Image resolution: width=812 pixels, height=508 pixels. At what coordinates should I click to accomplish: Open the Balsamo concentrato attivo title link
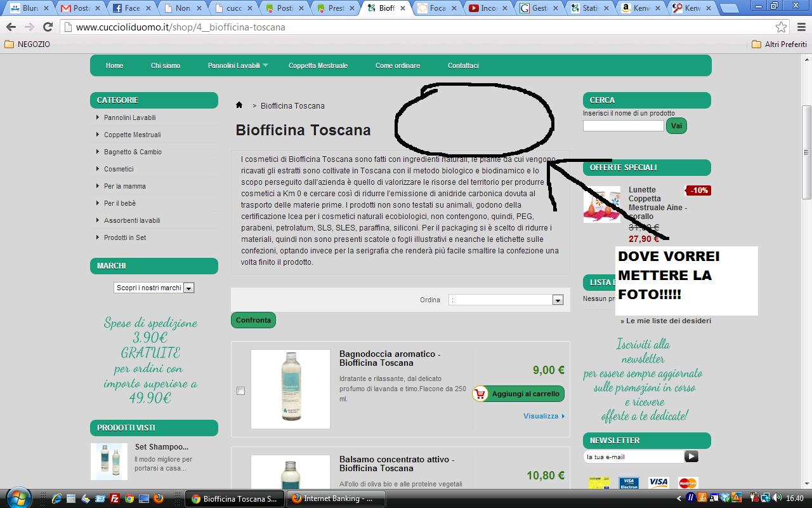[x=397, y=464]
